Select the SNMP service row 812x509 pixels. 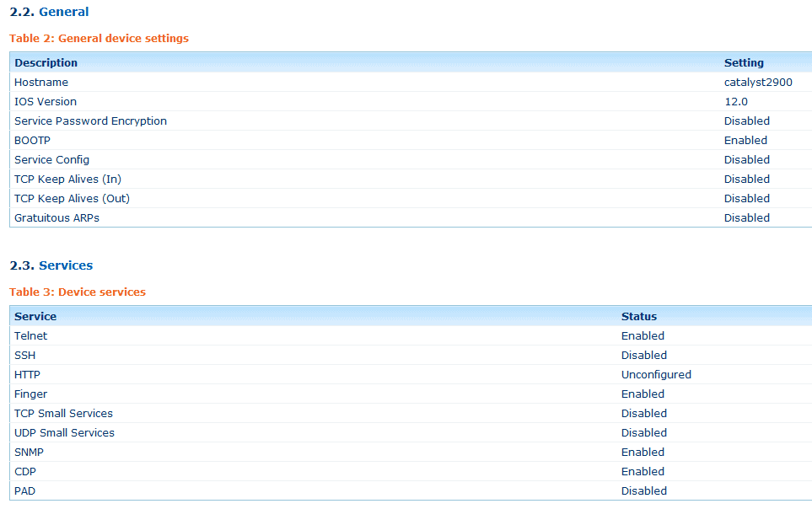click(411, 453)
